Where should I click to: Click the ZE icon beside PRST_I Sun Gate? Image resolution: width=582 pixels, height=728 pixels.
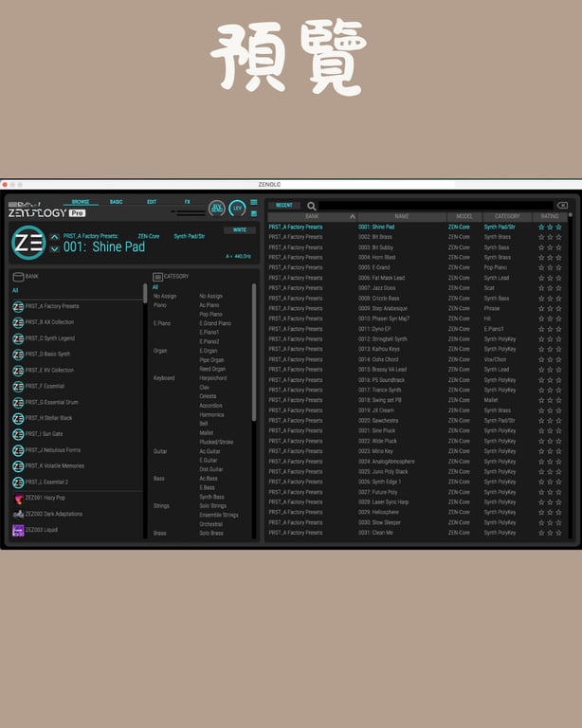point(18,434)
